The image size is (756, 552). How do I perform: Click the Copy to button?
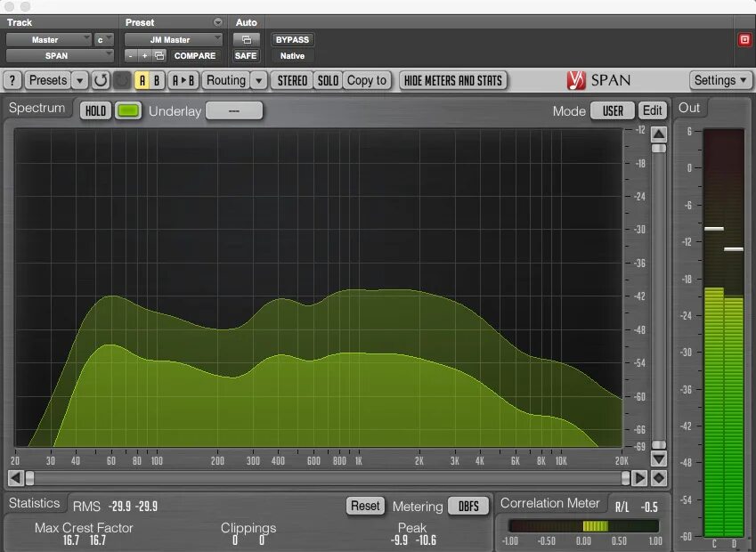367,80
